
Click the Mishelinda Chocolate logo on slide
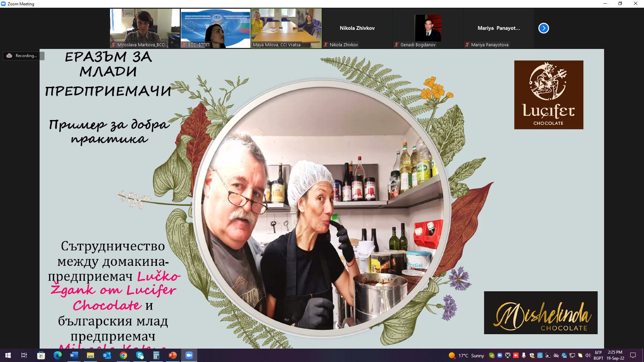pyautogui.click(x=541, y=313)
